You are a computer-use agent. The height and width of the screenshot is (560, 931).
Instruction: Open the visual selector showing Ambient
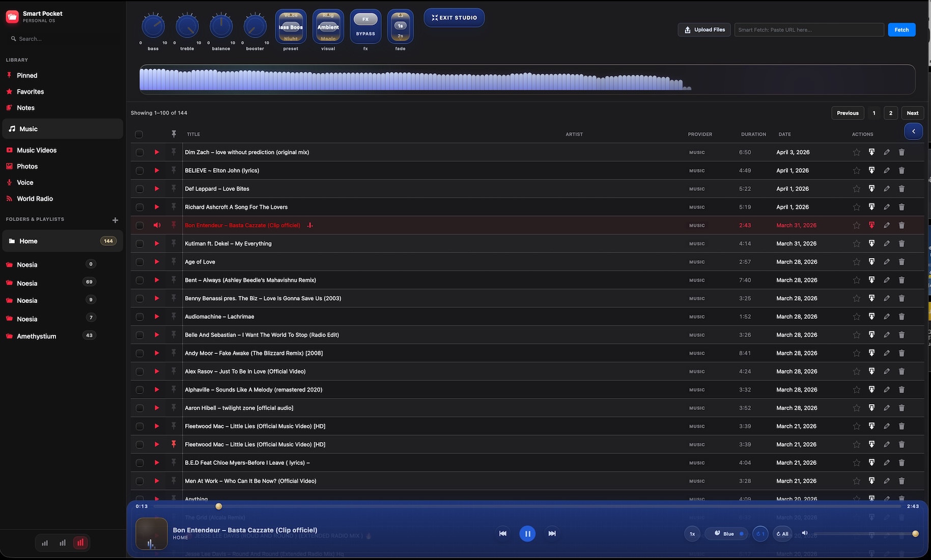point(328,26)
